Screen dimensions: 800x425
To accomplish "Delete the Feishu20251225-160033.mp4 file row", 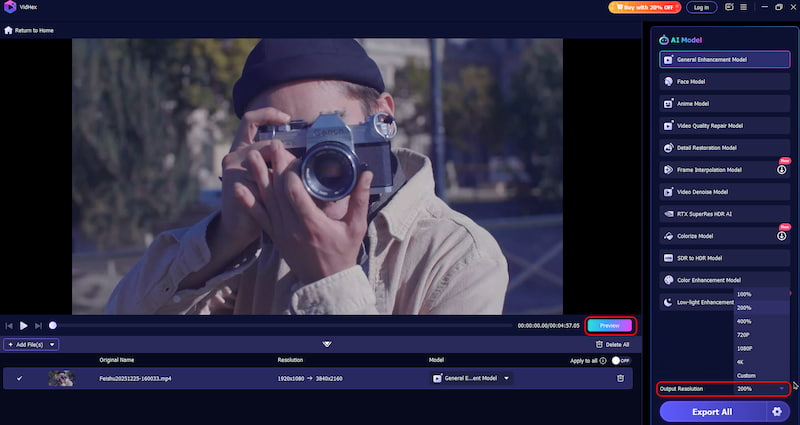I will pyautogui.click(x=620, y=378).
